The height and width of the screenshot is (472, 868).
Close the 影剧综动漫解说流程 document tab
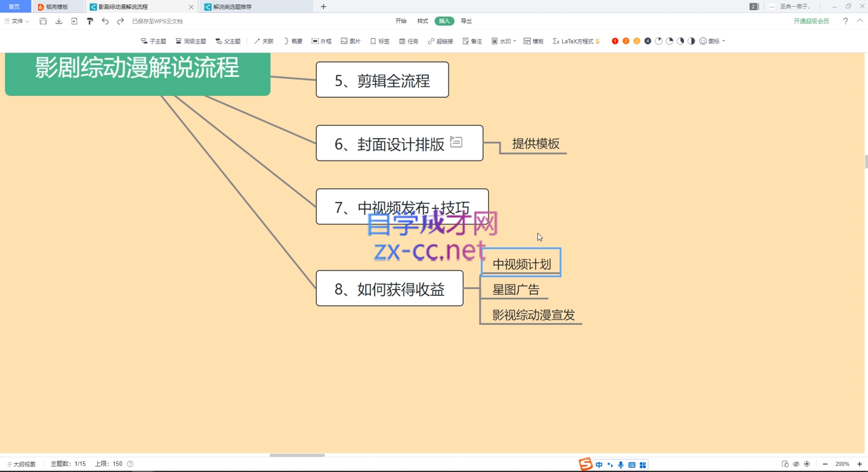click(191, 7)
